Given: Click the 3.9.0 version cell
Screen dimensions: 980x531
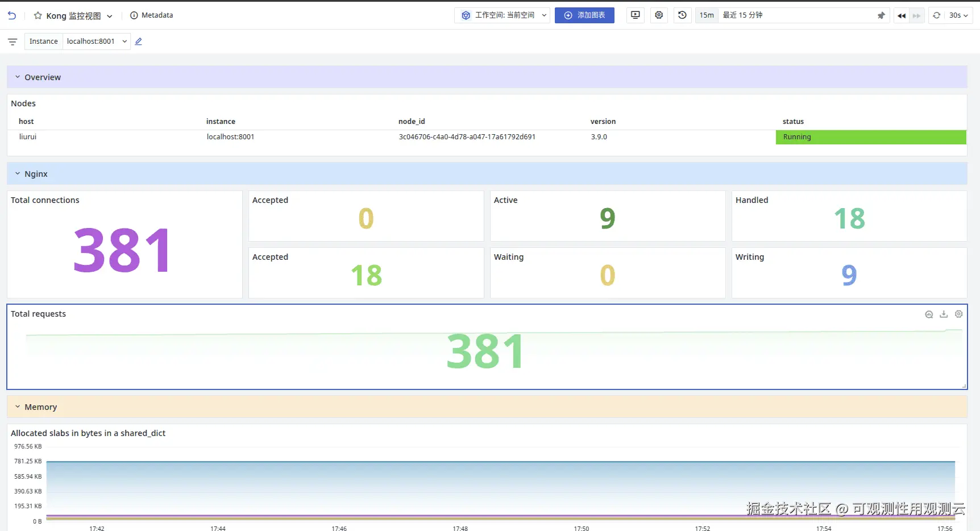Looking at the screenshot, I should [599, 137].
